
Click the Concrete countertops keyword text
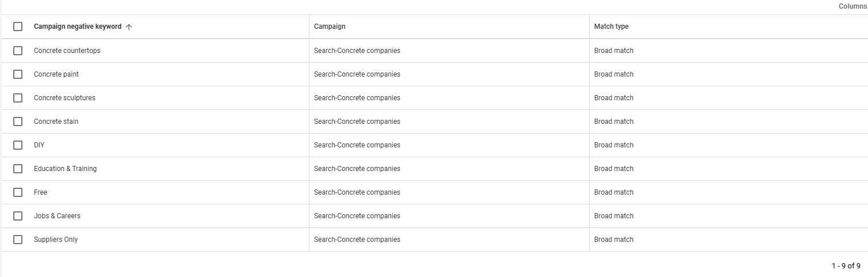[67, 51]
